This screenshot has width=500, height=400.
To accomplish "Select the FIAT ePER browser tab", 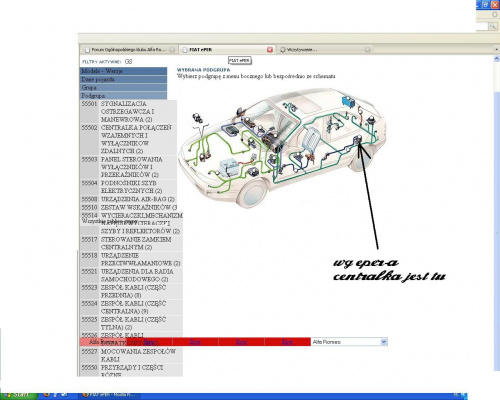I will (227, 50).
